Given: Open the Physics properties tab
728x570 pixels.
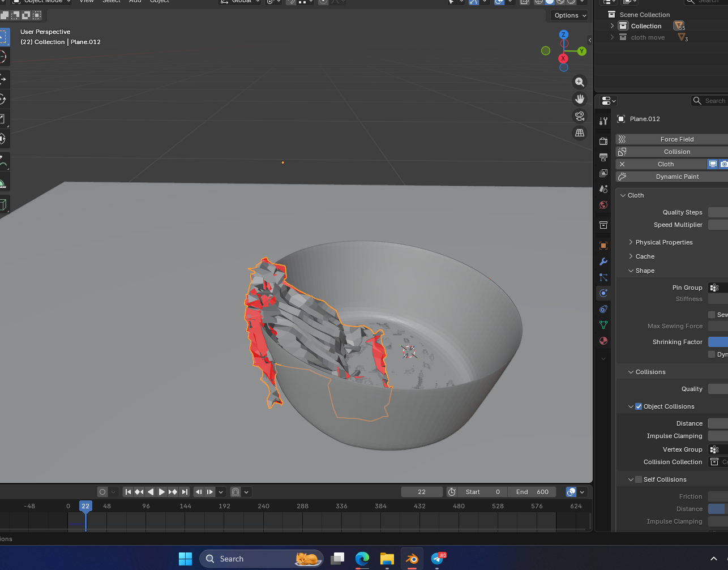Looking at the screenshot, I should (x=603, y=293).
